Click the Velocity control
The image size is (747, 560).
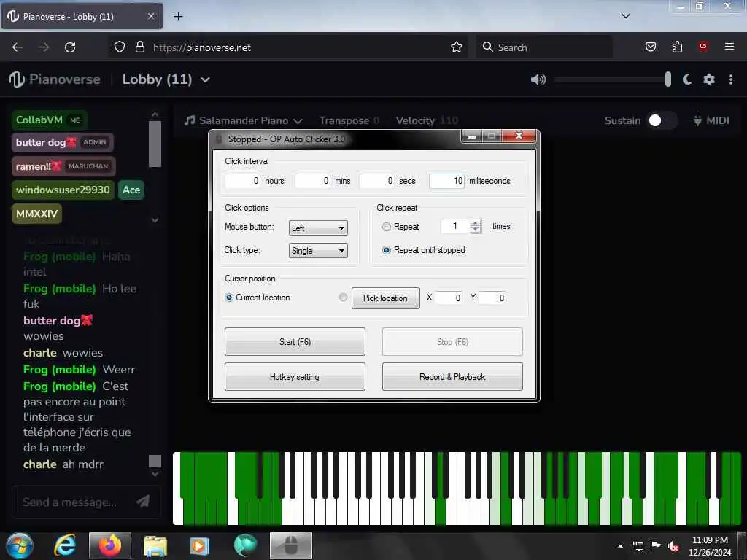(x=426, y=120)
